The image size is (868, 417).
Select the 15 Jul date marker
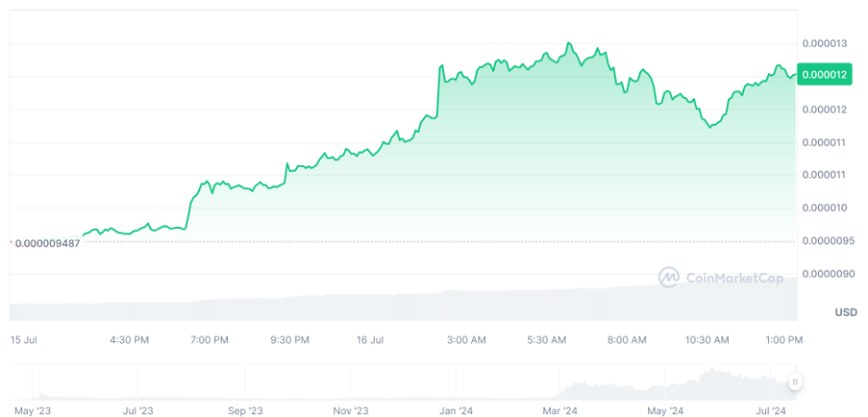coord(24,340)
